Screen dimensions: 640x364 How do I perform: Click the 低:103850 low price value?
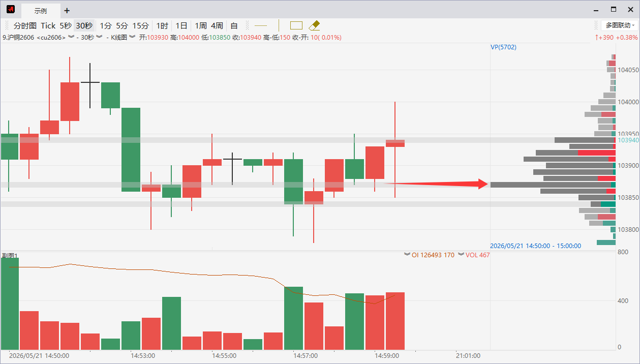[x=216, y=38]
